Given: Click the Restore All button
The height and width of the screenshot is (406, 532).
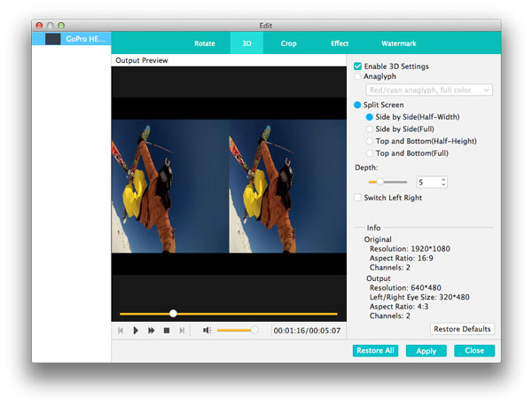Looking at the screenshot, I should pos(375,351).
